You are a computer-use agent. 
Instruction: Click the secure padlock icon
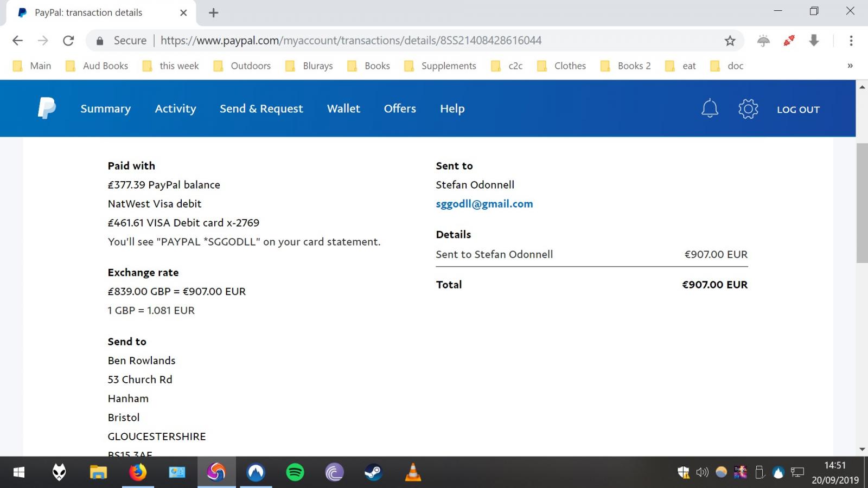click(x=99, y=41)
